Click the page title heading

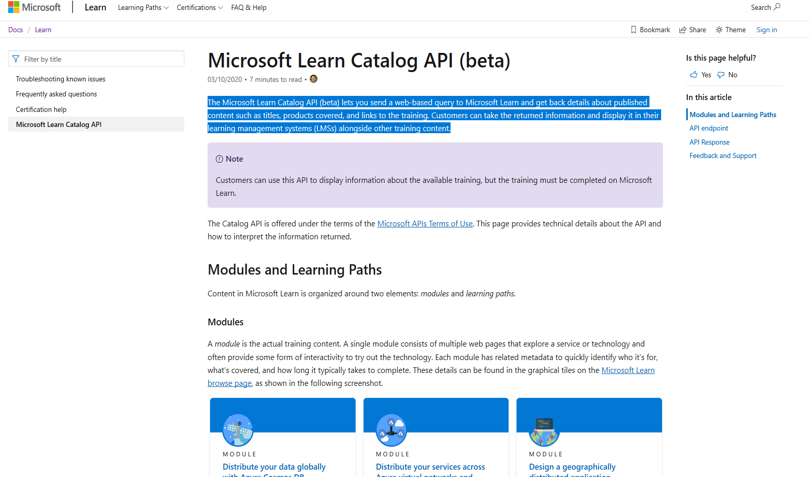click(359, 60)
